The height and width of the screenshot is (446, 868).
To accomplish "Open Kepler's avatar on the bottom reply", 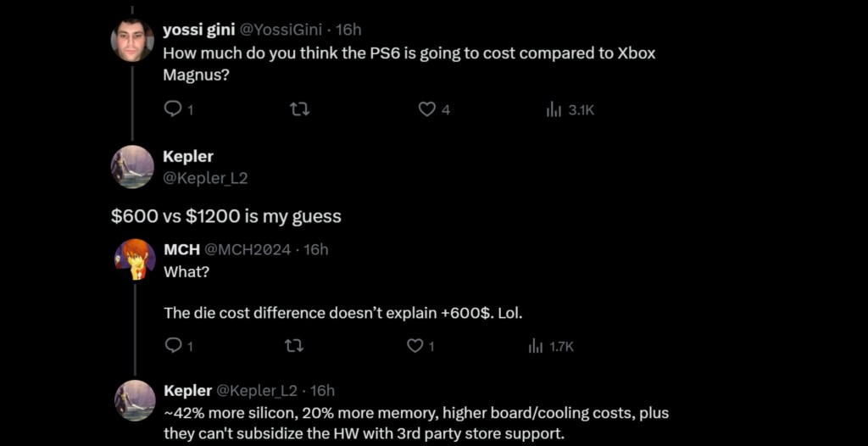I will pos(135,400).
